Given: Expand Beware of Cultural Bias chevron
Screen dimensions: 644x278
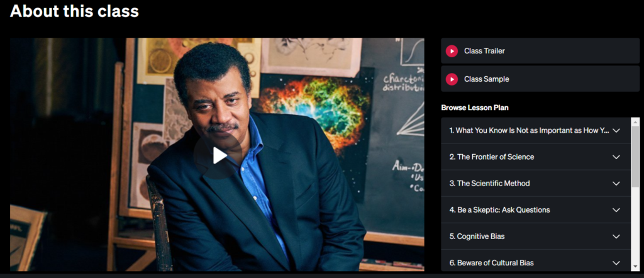Looking at the screenshot, I should click(616, 263).
